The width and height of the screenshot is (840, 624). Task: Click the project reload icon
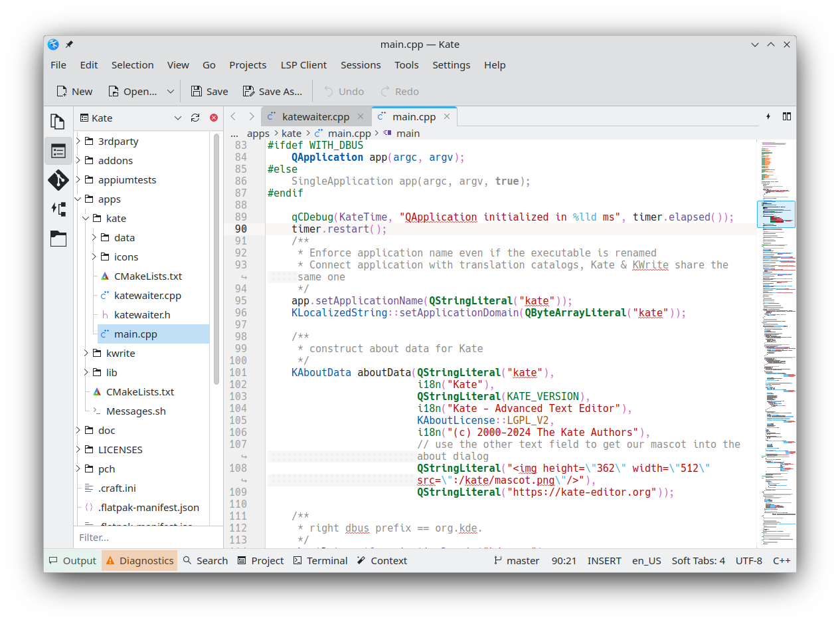point(195,118)
